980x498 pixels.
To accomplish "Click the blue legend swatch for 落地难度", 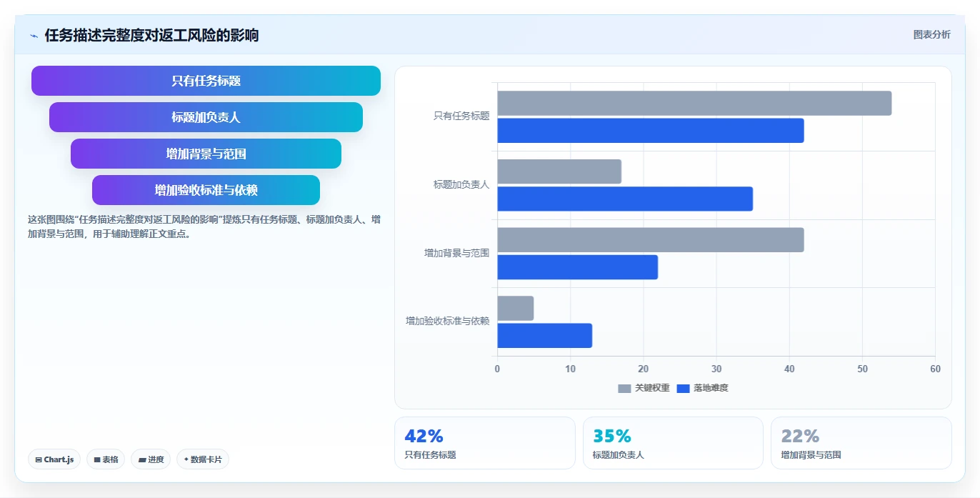I will pyautogui.click(x=683, y=388).
